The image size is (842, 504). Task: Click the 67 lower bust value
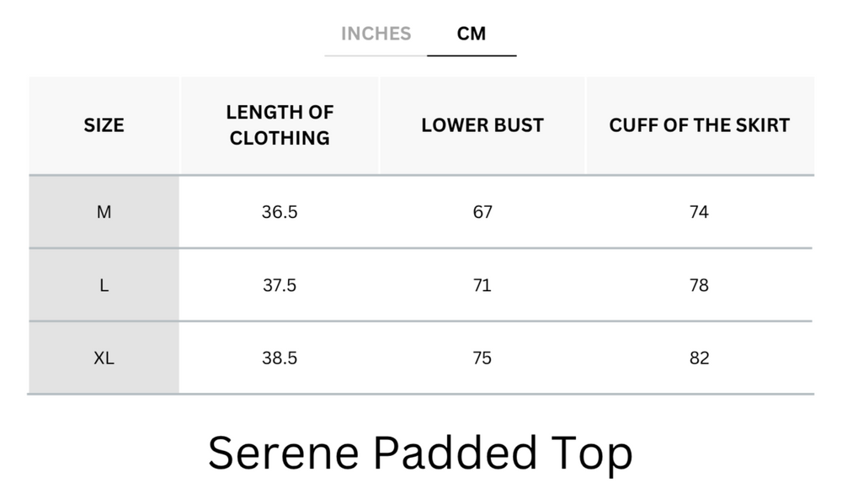(482, 212)
